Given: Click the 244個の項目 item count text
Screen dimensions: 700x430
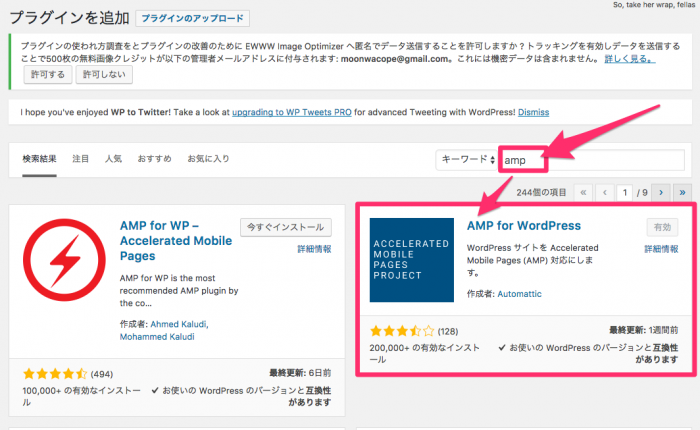Looking at the screenshot, I should (541, 192).
